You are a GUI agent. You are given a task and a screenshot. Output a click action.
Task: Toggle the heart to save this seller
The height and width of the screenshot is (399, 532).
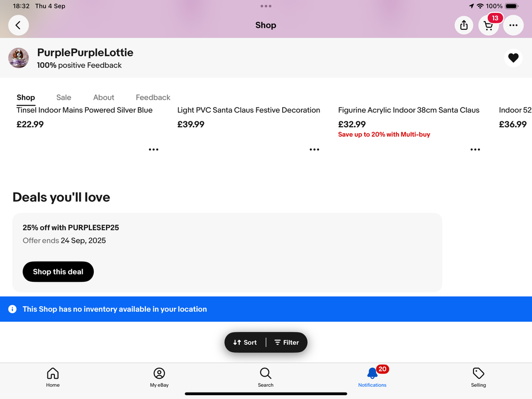click(x=513, y=58)
